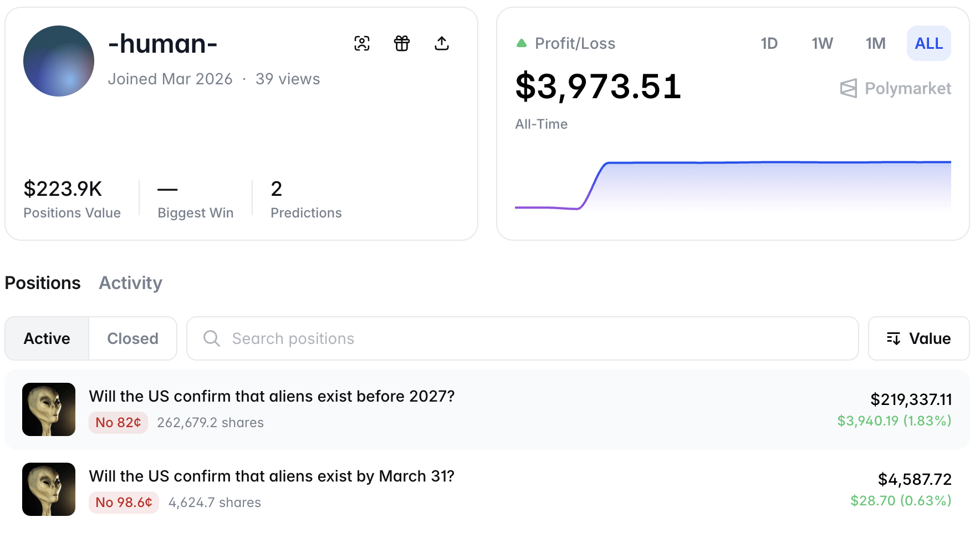This screenshot has height=537, width=980.
Task: Click the sort icon beside Value
Action: tap(893, 338)
